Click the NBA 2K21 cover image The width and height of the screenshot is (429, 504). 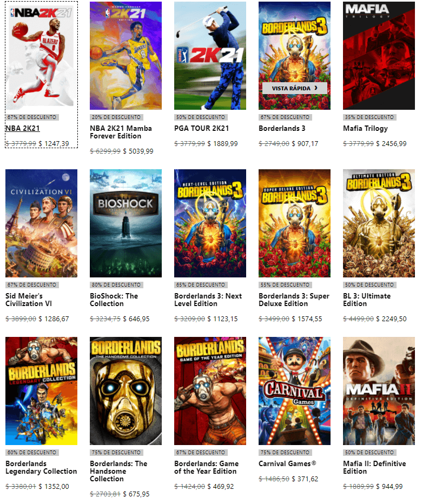[41, 56]
